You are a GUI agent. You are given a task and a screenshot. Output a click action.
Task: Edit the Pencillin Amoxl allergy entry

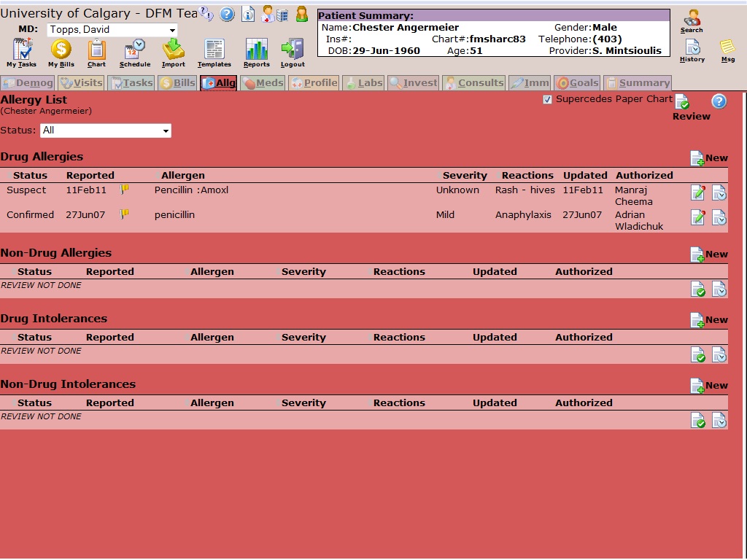tap(697, 192)
